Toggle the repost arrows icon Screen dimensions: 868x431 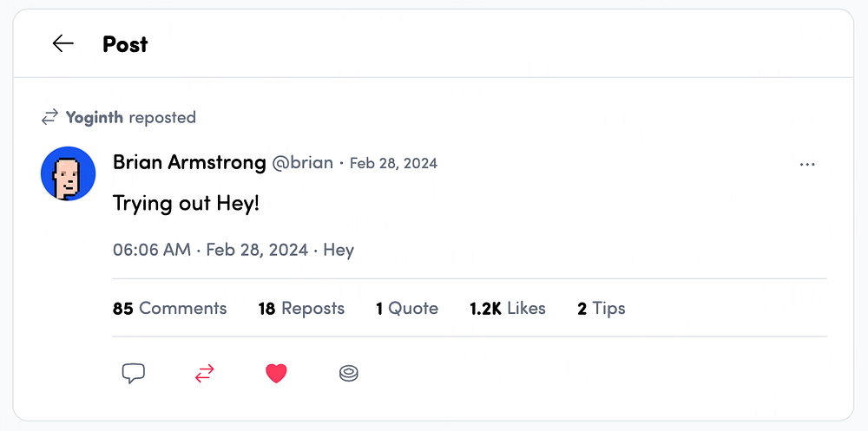pyautogui.click(x=204, y=374)
